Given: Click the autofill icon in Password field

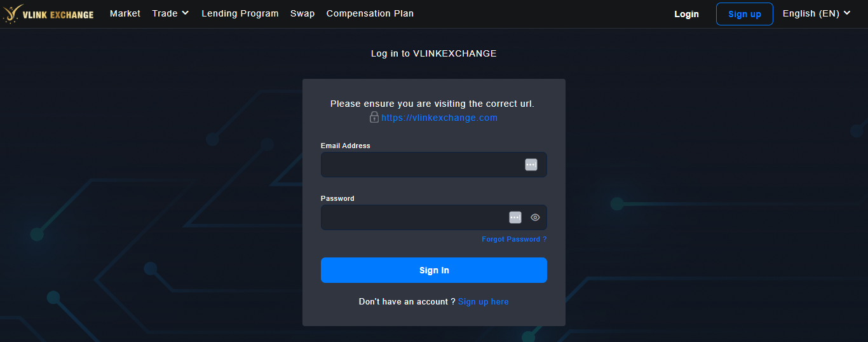Looking at the screenshot, I should (x=515, y=217).
